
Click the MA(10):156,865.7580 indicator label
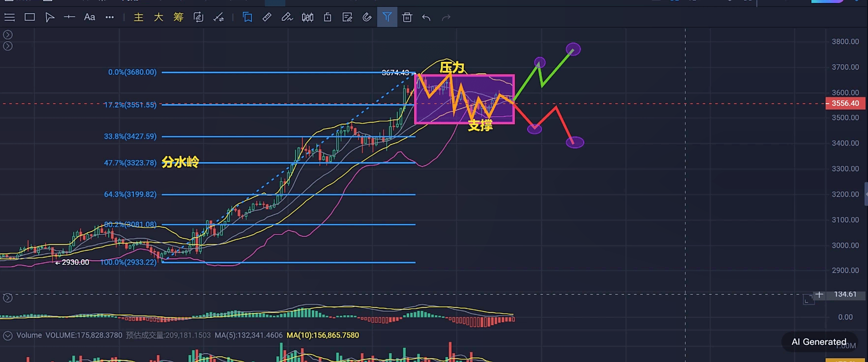(323, 335)
